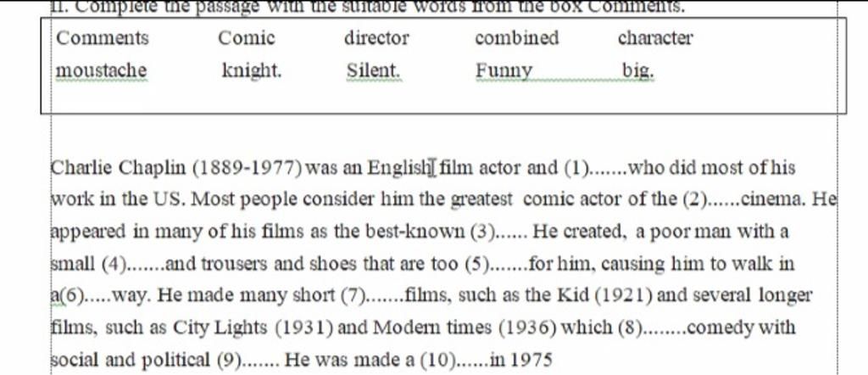Viewport: 868px width, 375px height.
Task: Click the word "character" in the word box
Action: [x=655, y=38]
